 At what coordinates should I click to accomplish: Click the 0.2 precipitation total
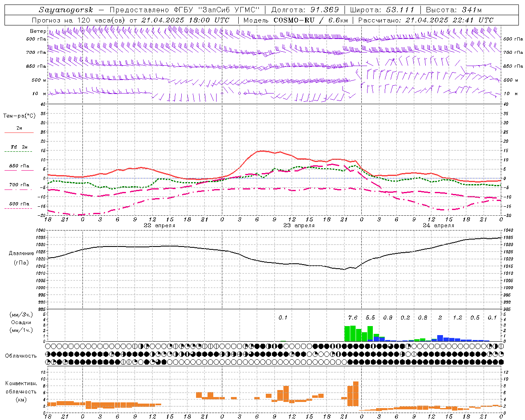(x=405, y=317)
